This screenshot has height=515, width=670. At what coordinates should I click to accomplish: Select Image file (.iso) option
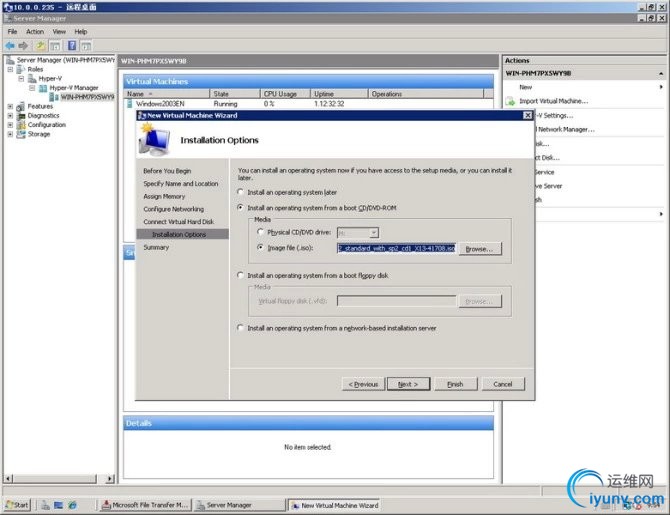click(x=260, y=248)
